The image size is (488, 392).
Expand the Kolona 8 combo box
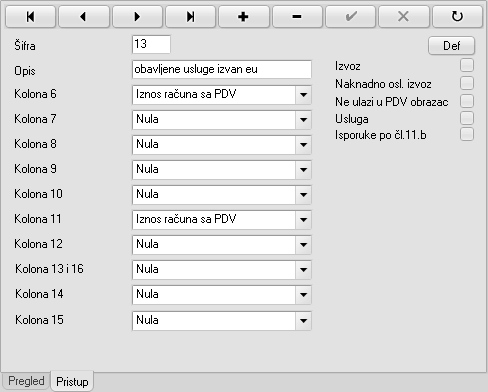(303, 145)
